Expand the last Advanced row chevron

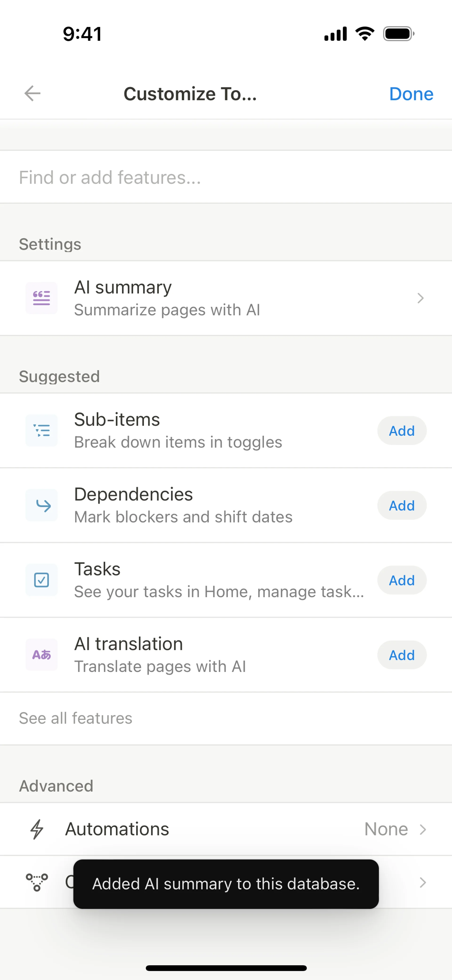coord(422,882)
